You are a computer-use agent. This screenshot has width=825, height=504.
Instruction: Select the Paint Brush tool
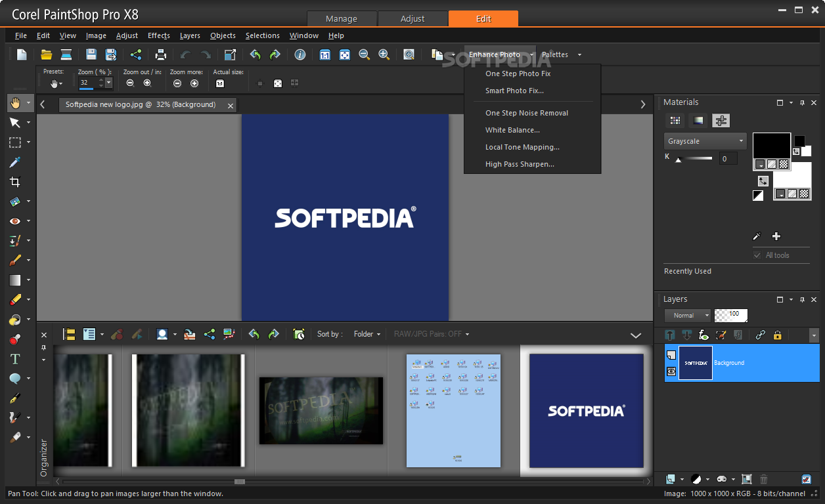(14, 261)
